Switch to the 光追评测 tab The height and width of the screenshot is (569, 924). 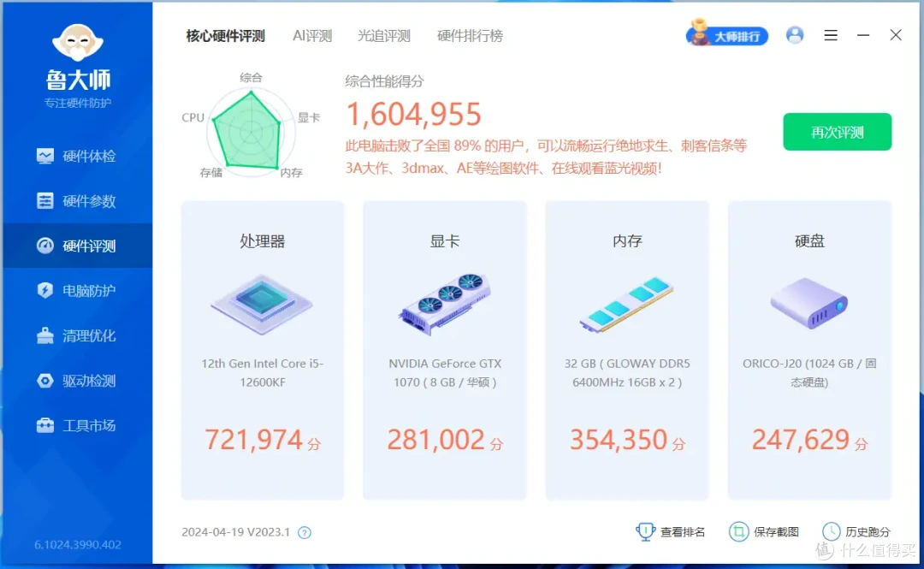(383, 36)
